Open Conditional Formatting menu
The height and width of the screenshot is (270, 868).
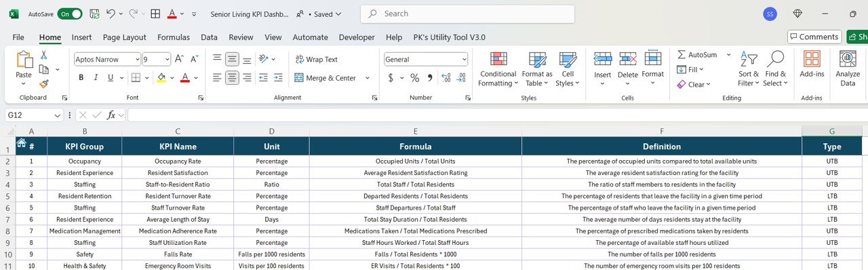pos(498,69)
